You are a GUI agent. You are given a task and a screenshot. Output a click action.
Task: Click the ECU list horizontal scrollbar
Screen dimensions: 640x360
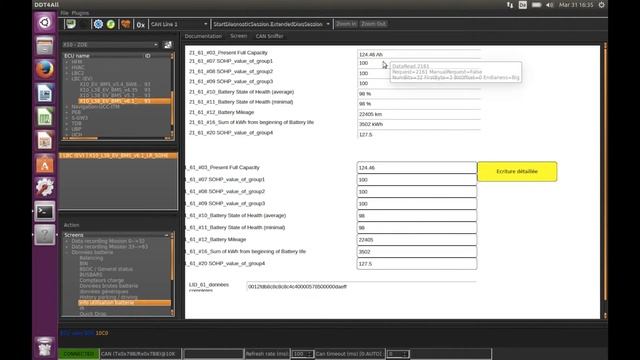click(x=116, y=138)
